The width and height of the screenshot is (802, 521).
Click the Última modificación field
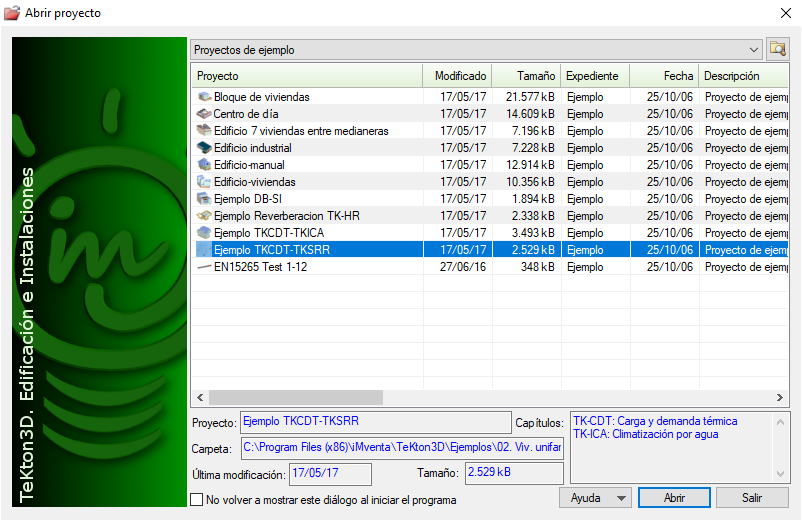click(330, 473)
